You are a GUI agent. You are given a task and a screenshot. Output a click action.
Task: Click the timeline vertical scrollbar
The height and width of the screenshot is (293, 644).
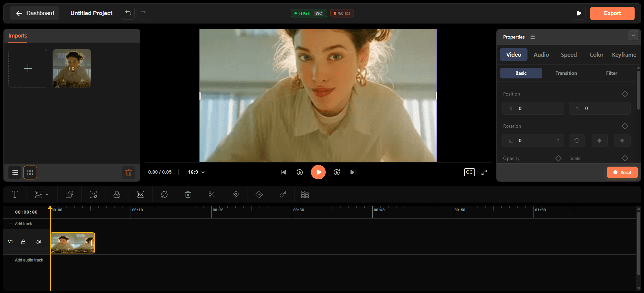[x=639, y=243]
